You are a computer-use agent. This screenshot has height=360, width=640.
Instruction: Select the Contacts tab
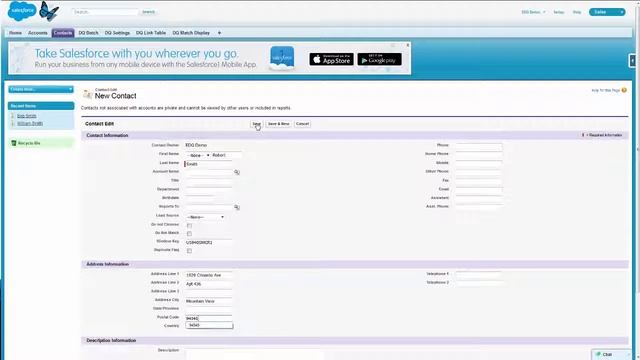[63, 33]
